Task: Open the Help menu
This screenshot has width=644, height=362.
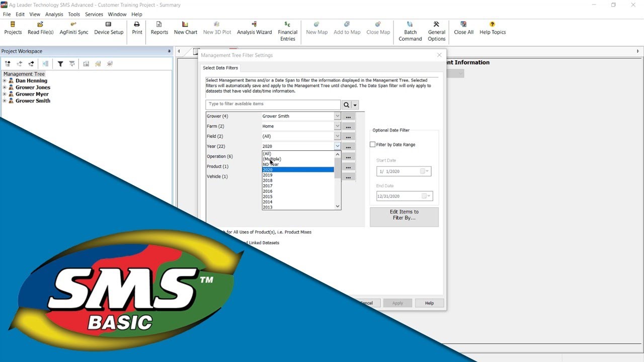Action: [137, 15]
